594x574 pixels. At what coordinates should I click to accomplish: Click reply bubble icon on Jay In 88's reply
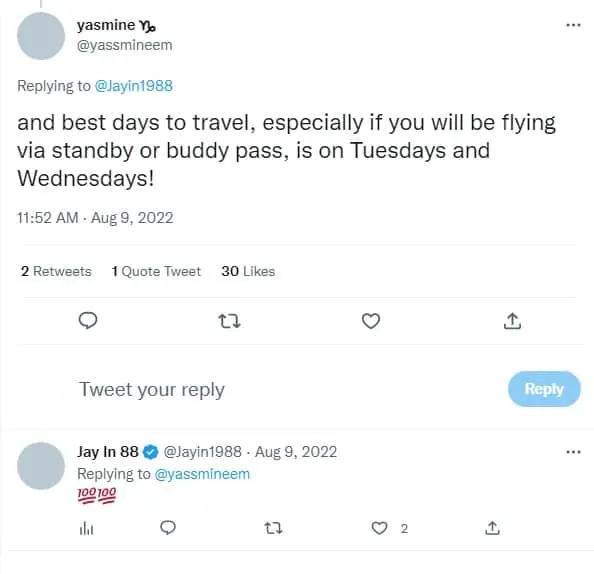coord(168,528)
